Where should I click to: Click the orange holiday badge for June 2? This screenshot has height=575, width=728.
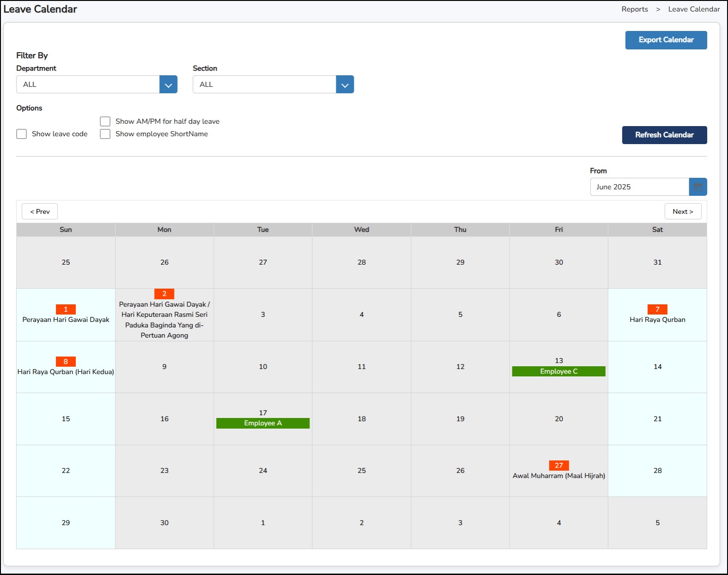tap(164, 294)
